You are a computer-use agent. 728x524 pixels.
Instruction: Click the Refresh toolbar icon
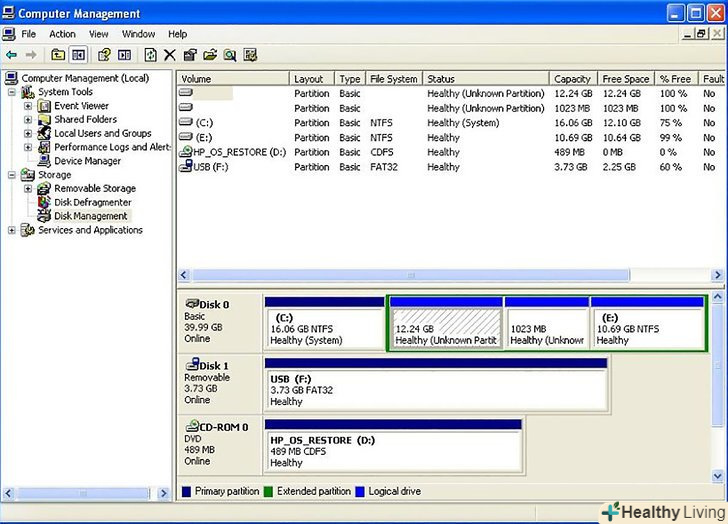coord(150,55)
